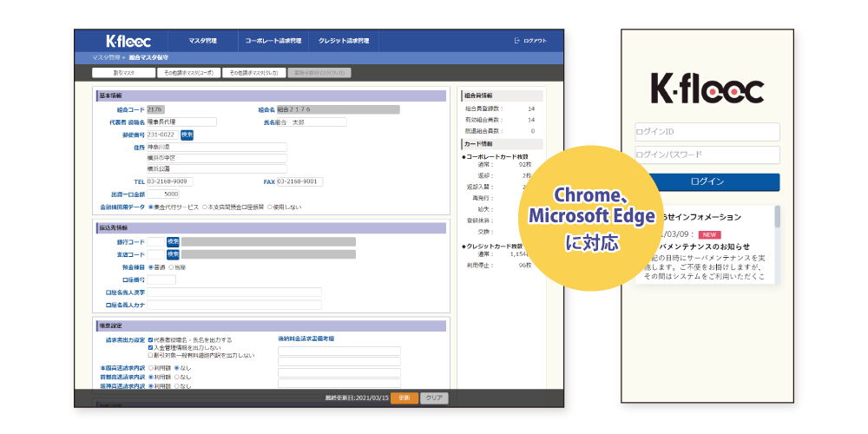Click the 口座名義人漢字 input field
Image resolution: width=868 pixels, height=434 pixels.
[234, 293]
